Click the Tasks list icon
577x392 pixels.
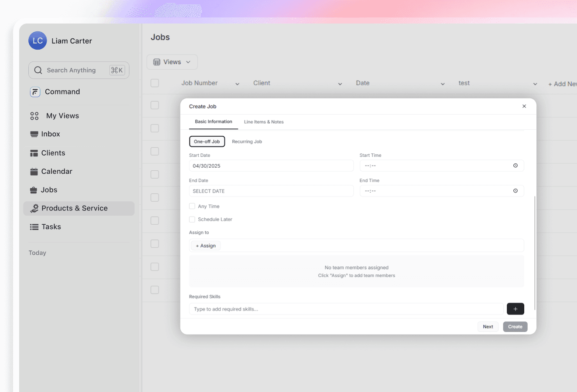click(x=33, y=226)
